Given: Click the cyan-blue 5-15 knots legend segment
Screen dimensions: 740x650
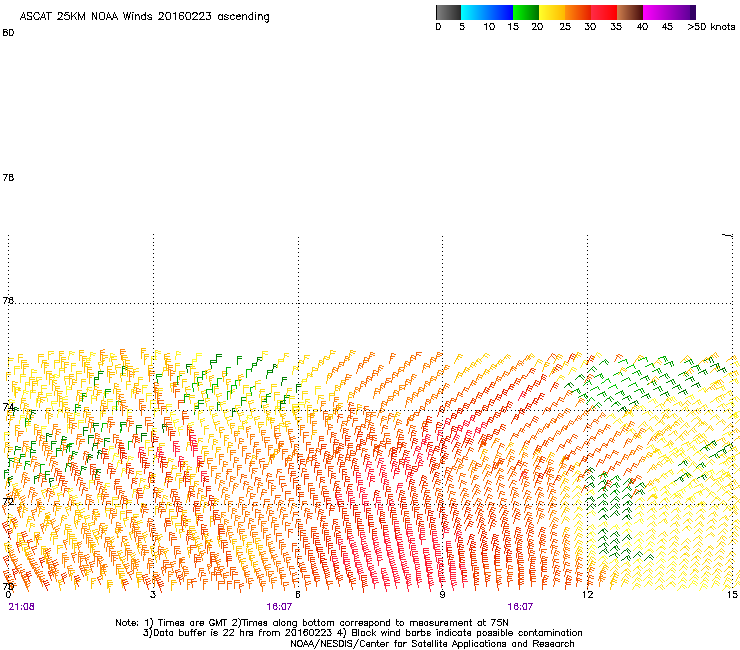Looking at the screenshot, I should click(487, 12).
